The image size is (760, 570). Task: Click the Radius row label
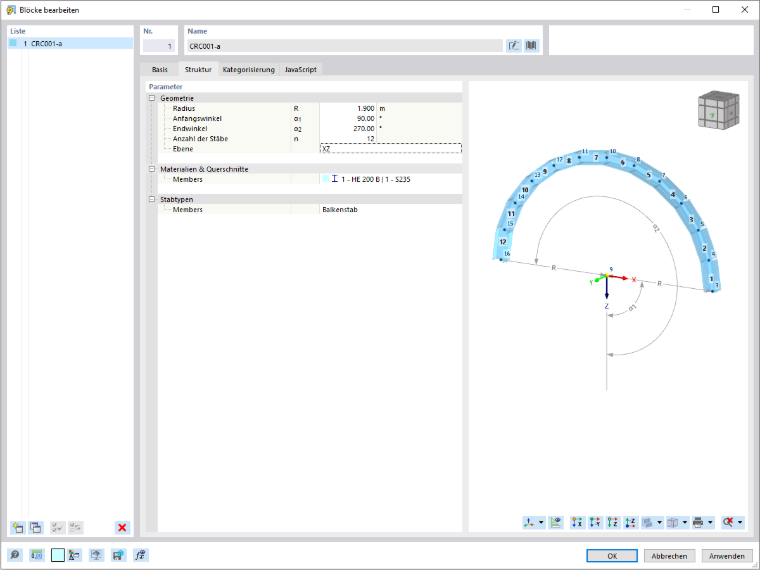184,109
